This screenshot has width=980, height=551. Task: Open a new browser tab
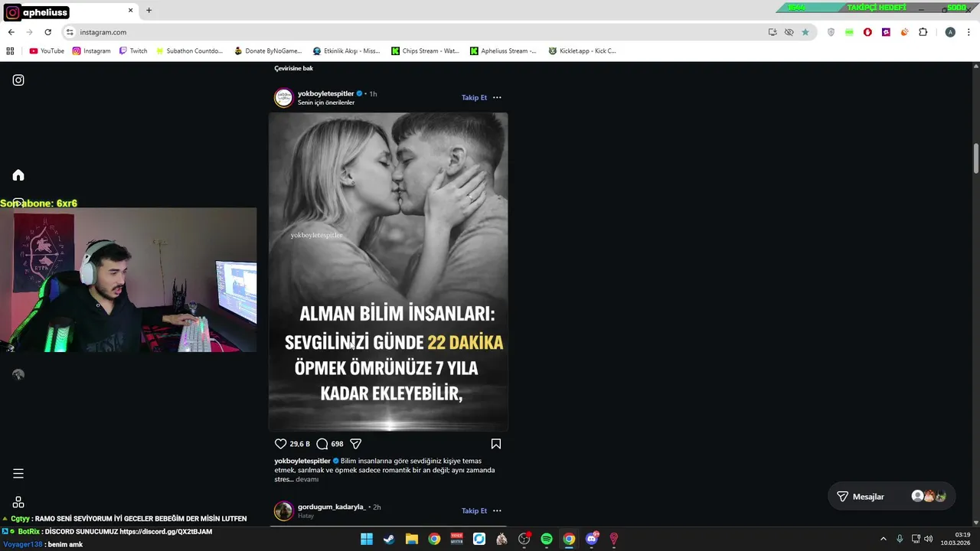click(149, 11)
